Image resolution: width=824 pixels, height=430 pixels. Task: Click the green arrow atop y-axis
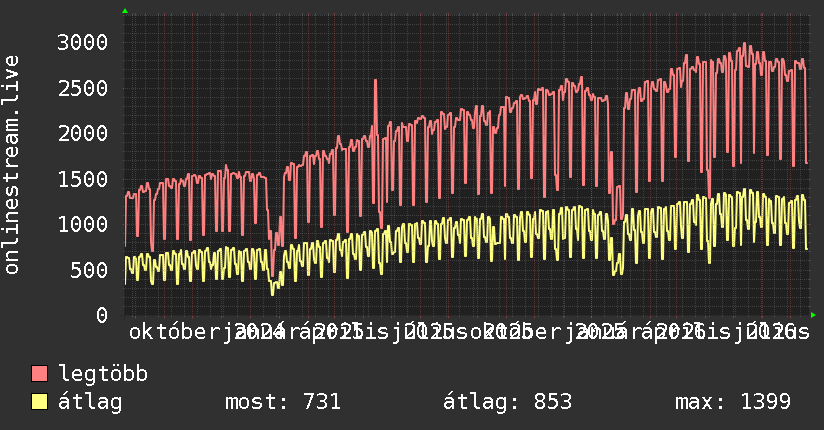125,11
